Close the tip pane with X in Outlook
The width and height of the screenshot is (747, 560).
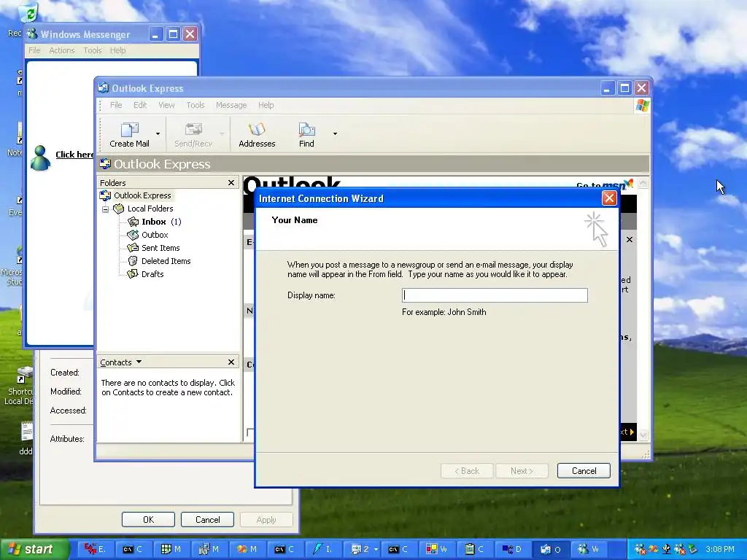point(630,239)
